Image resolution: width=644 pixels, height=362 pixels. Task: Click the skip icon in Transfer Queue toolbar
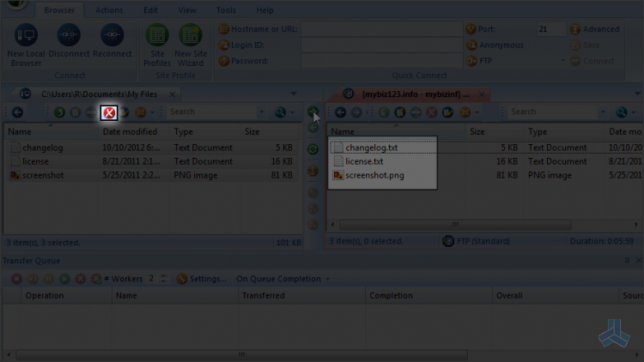click(x=33, y=279)
